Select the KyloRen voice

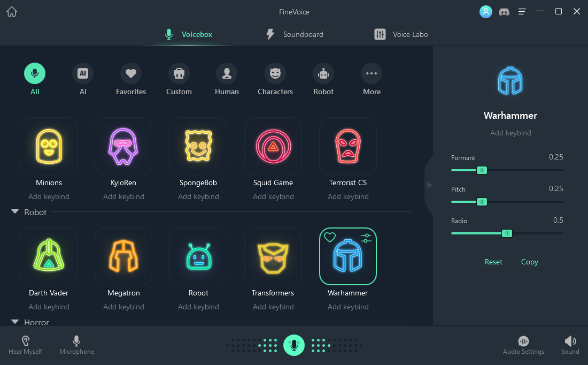click(x=123, y=146)
